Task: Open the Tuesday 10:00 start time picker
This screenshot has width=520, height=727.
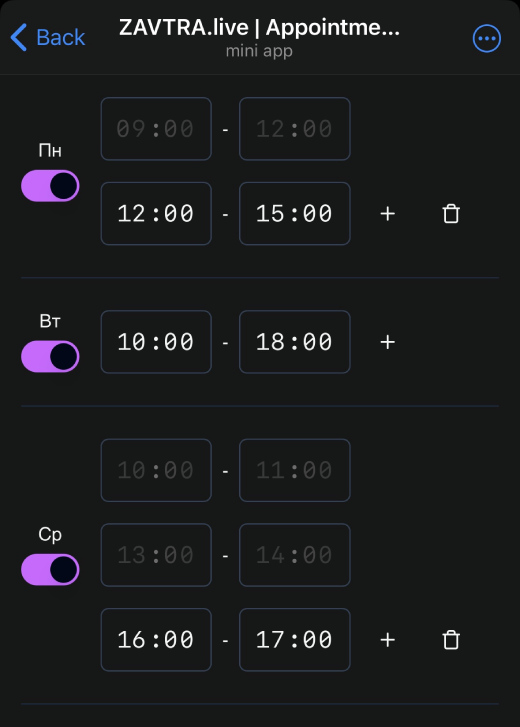Action: pyautogui.click(x=156, y=342)
